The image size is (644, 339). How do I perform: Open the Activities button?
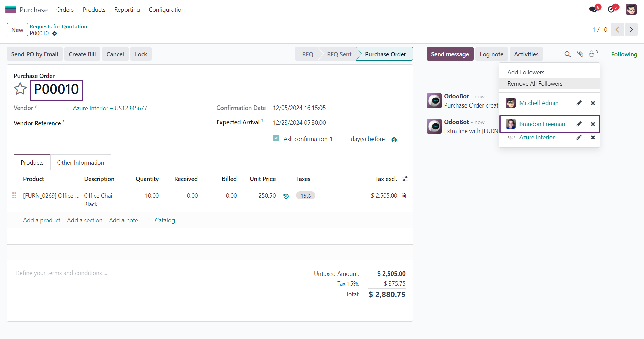pyautogui.click(x=526, y=54)
